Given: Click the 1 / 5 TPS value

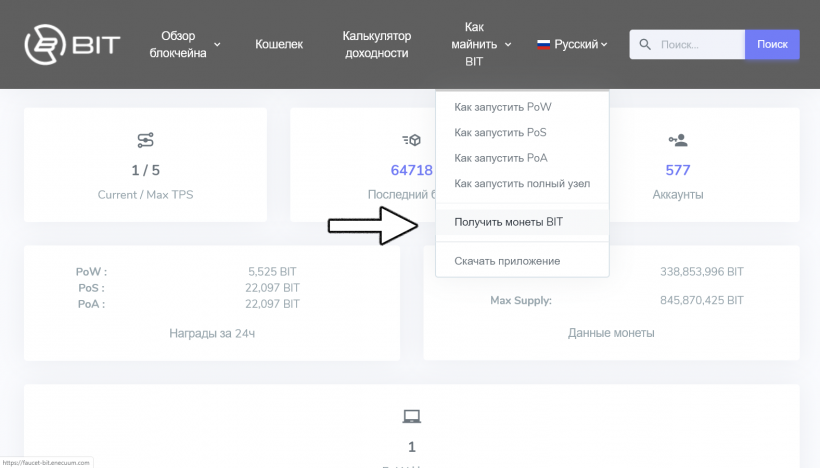Looking at the screenshot, I should point(145,170).
